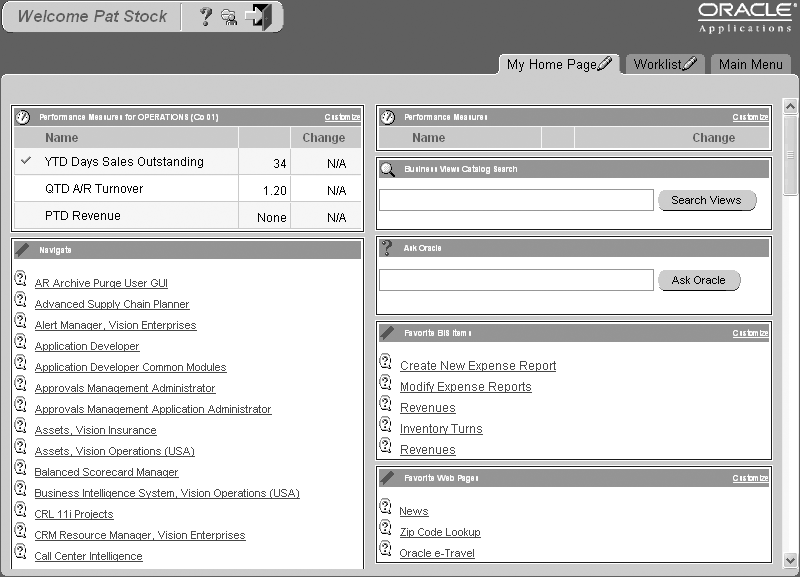
Task: Customize the right Performance Measures panel
Action: point(751,117)
